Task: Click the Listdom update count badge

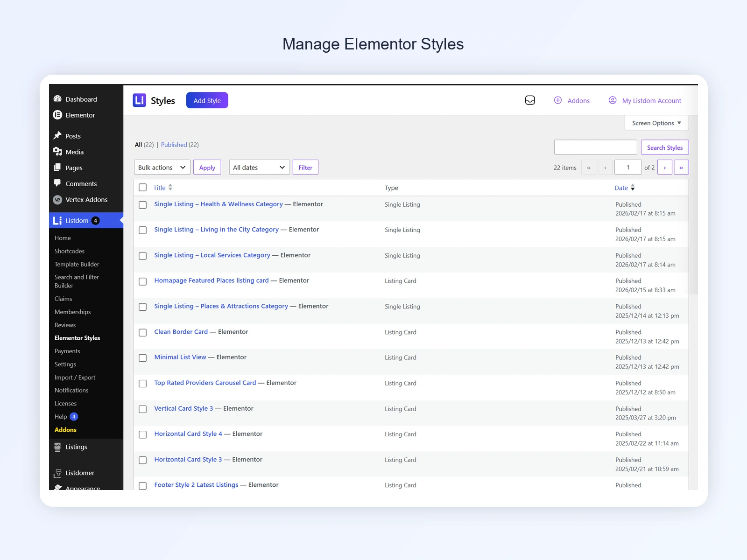Action: (x=95, y=221)
